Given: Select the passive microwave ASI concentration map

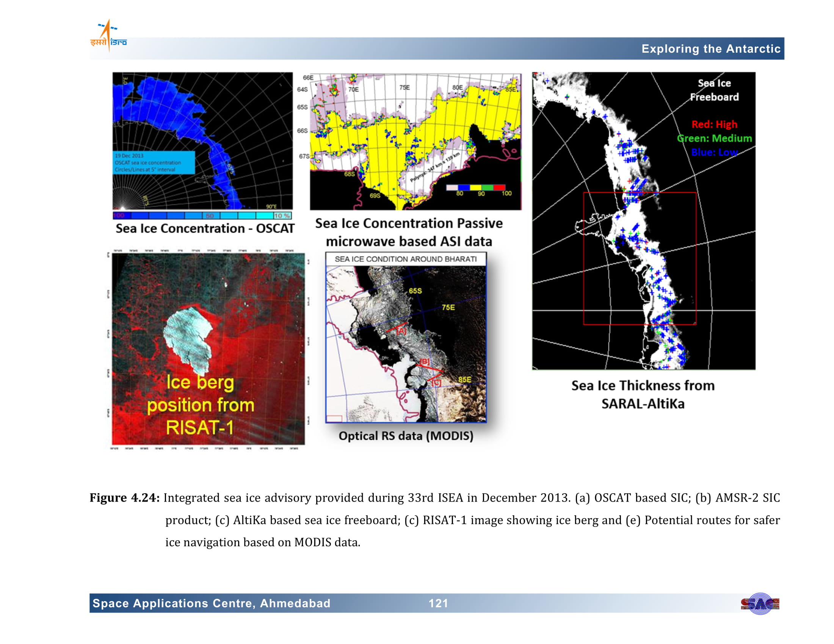Looking at the screenshot, I should pos(415,142).
